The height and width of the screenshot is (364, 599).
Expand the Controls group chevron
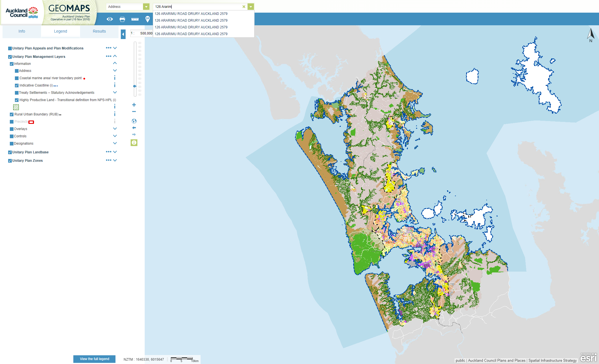tap(115, 136)
